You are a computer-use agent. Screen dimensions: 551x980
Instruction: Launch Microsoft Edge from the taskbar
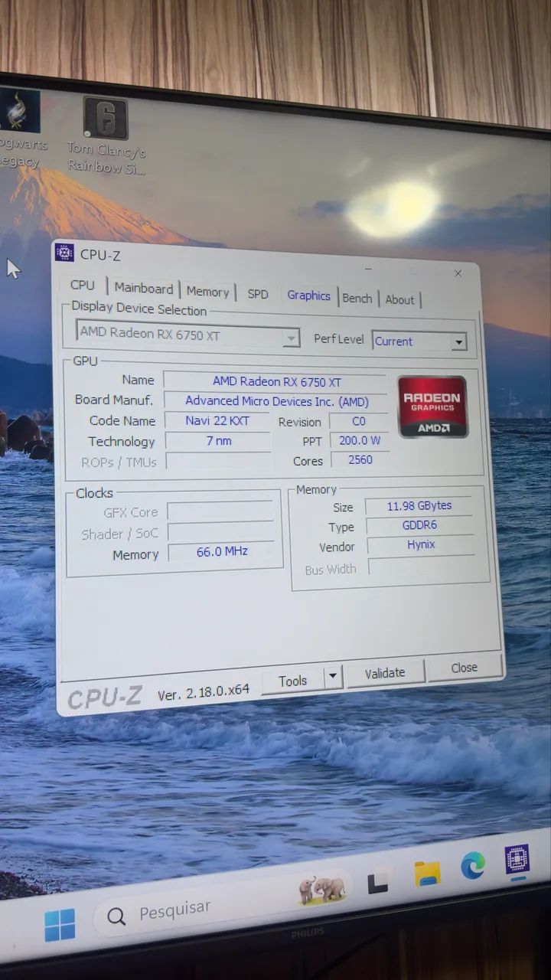pos(473,866)
